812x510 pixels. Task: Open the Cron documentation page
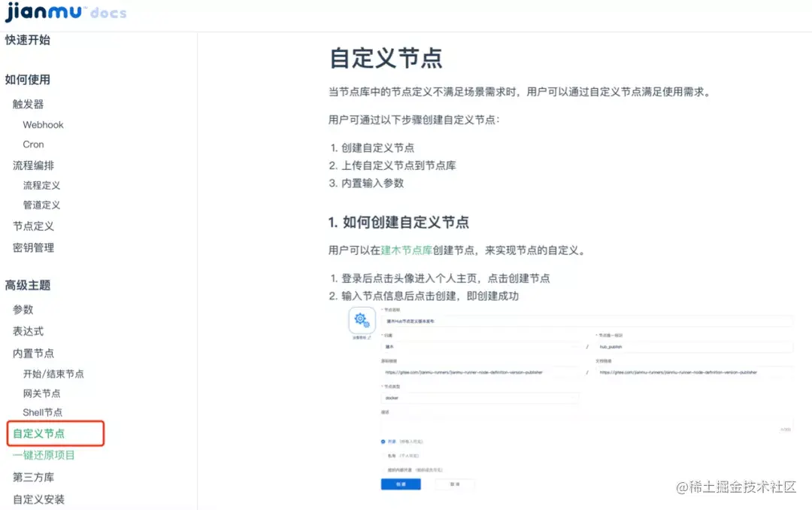coord(33,144)
